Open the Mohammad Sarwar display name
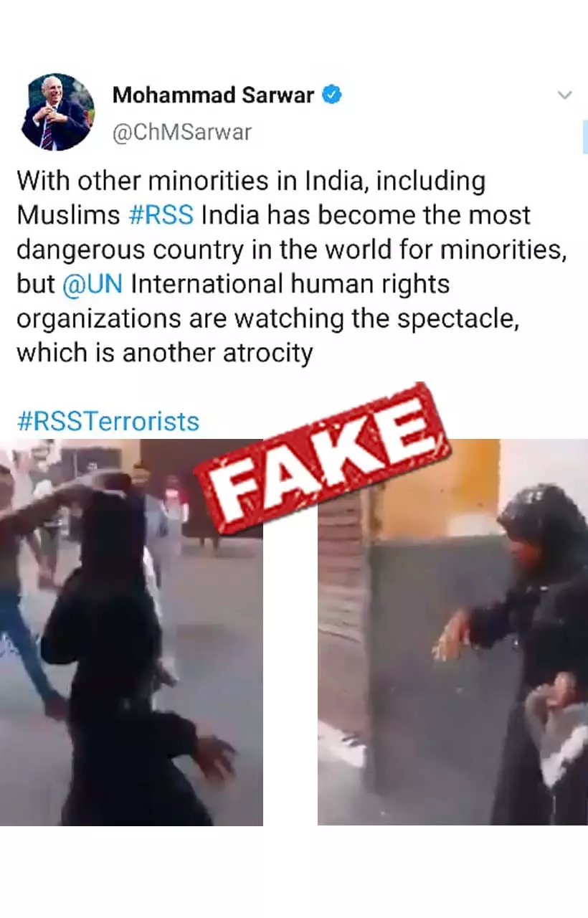 coord(214,95)
